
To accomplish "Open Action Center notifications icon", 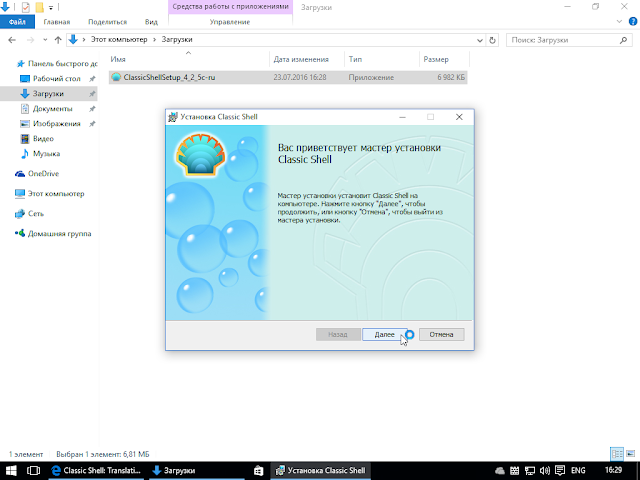I will click(x=560, y=471).
